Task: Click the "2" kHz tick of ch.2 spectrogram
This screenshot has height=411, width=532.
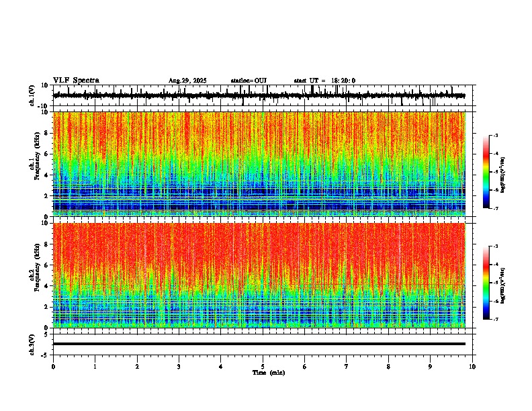Action: coord(47,307)
